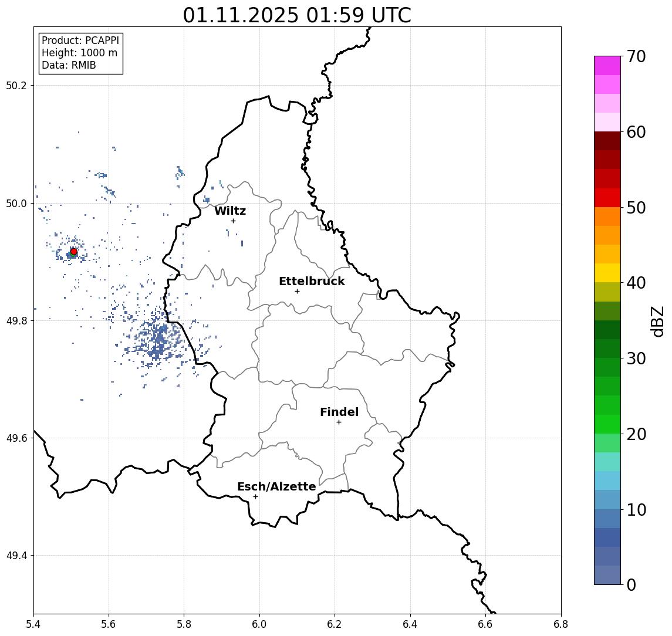The width and height of the screenshot is (672, 636).
Task: Click the latitude axis label 49.6
Action: (x=16, y=438)
